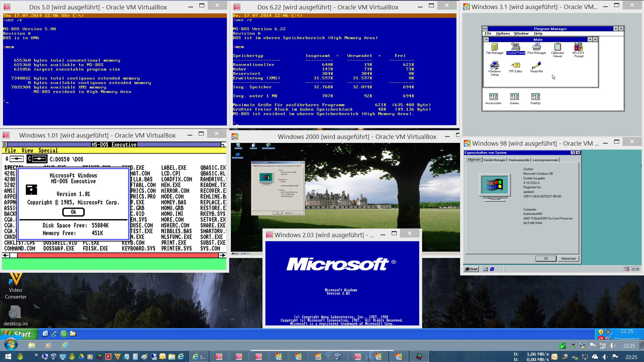The width and height of the screenshot is (644, 362).
Task: Open File Manager in Windows 3.1
Action: [x=495, y=49]
